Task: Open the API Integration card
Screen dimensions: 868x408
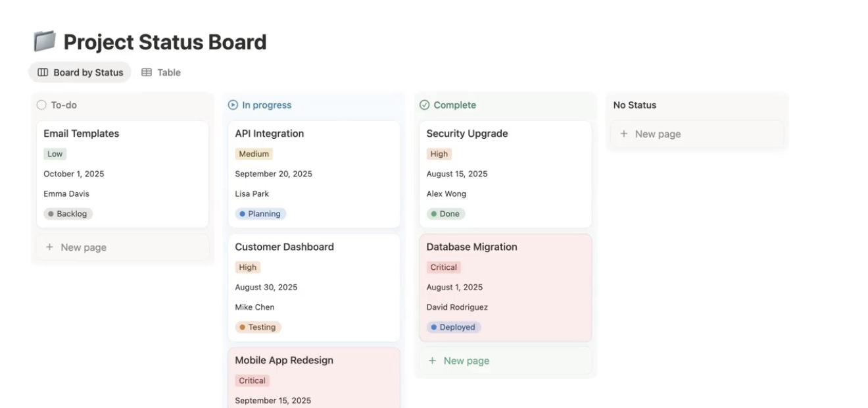Action: point(270,134)
